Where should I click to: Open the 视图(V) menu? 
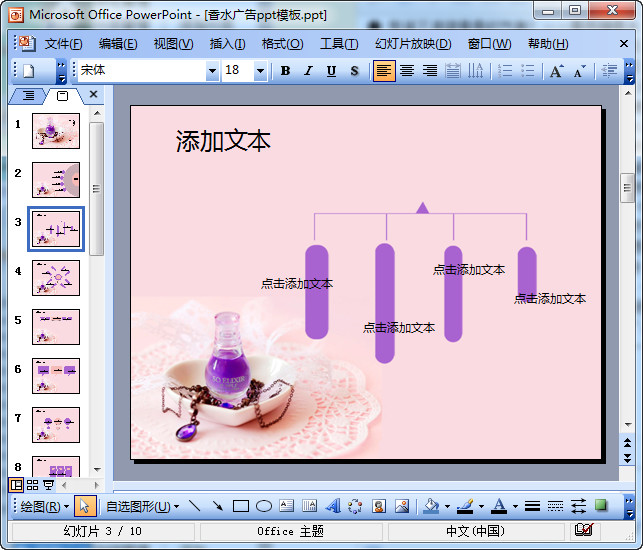(x=173, y=43)
